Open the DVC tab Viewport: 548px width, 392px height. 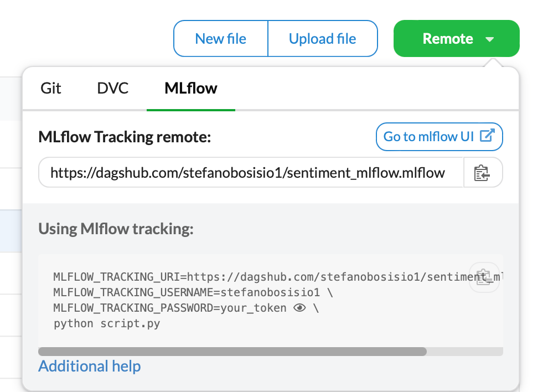tap(112, 89)
